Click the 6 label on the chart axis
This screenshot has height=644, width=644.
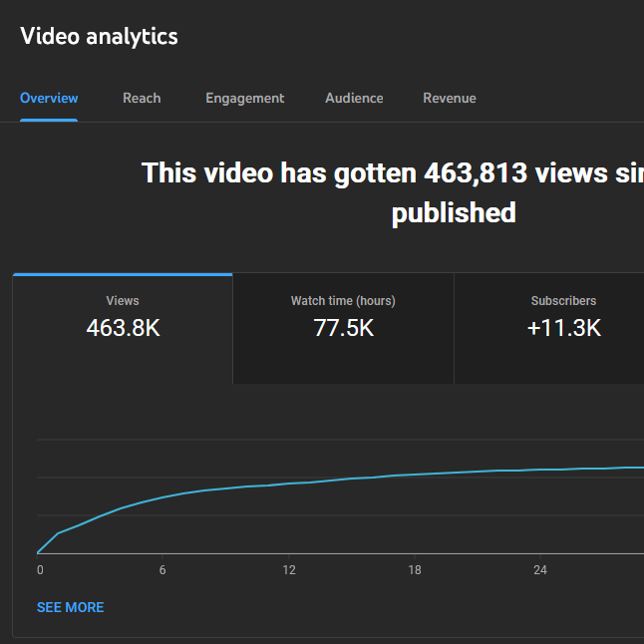[x=162, y=570]
